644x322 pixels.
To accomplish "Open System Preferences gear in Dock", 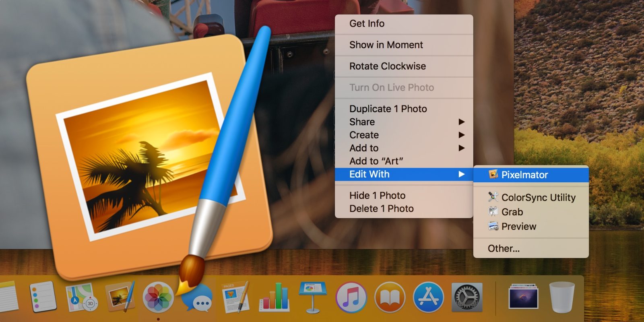I will pos(467,297).
